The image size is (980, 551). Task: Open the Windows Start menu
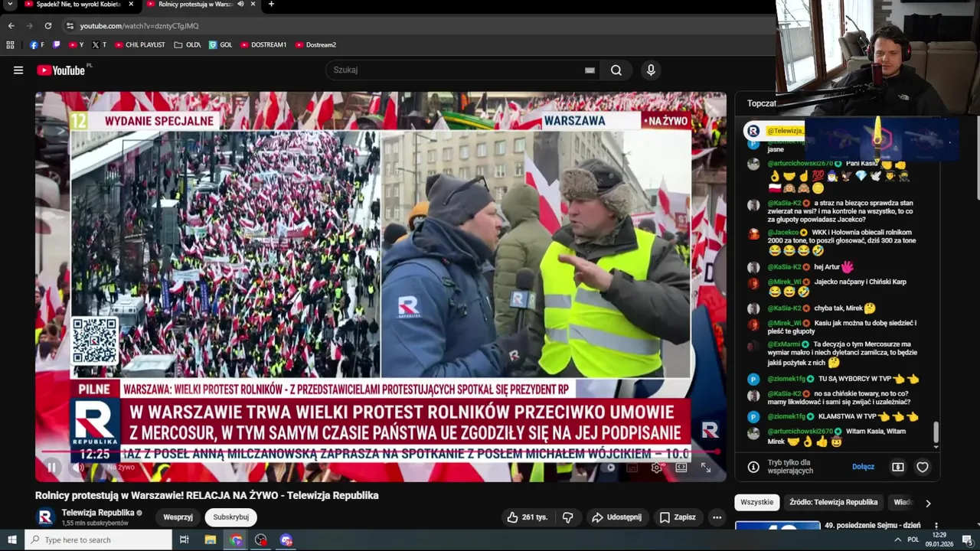[x=11, y=540]
